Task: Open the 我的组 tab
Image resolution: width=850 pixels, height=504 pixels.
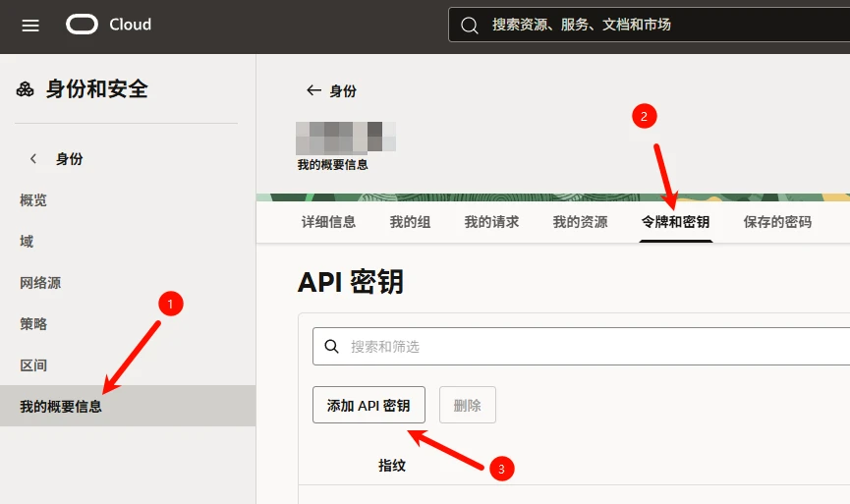Action: (410, 222)
